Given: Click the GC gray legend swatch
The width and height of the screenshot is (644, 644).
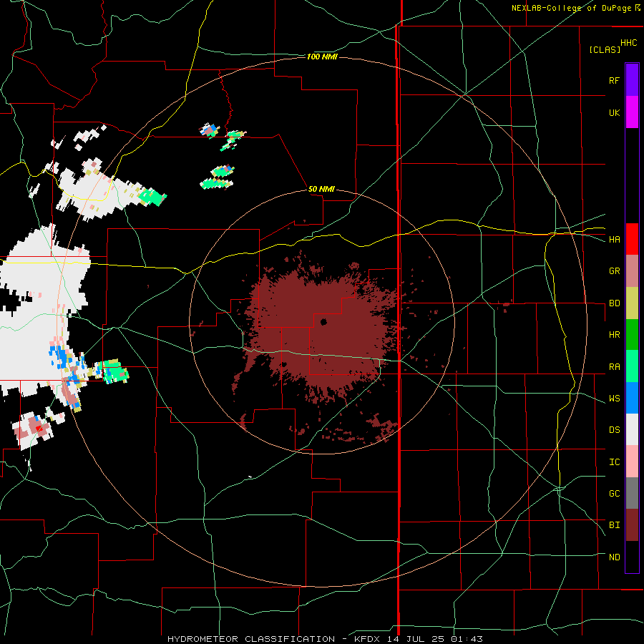Looking at the screenshot, I should tap(632, 493).
